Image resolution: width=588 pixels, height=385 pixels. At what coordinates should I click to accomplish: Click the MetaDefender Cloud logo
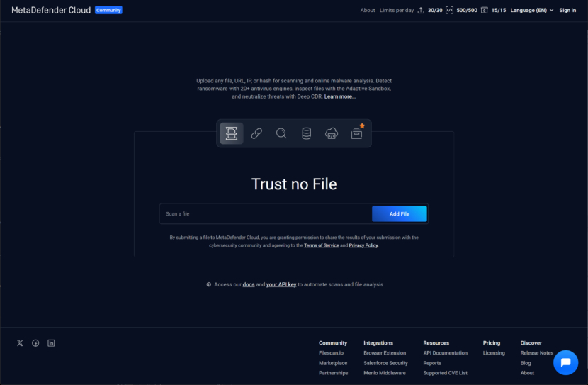(51, 10)
